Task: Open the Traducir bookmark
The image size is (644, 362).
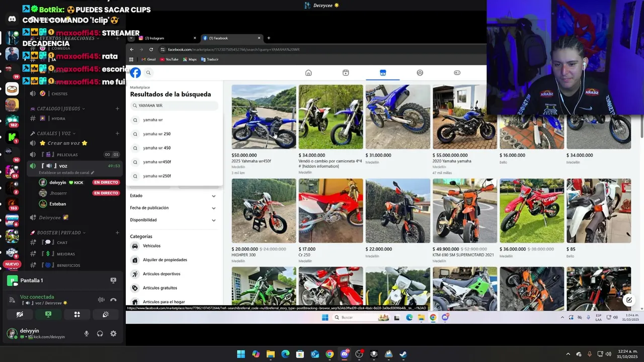Action: pos(210,59)
